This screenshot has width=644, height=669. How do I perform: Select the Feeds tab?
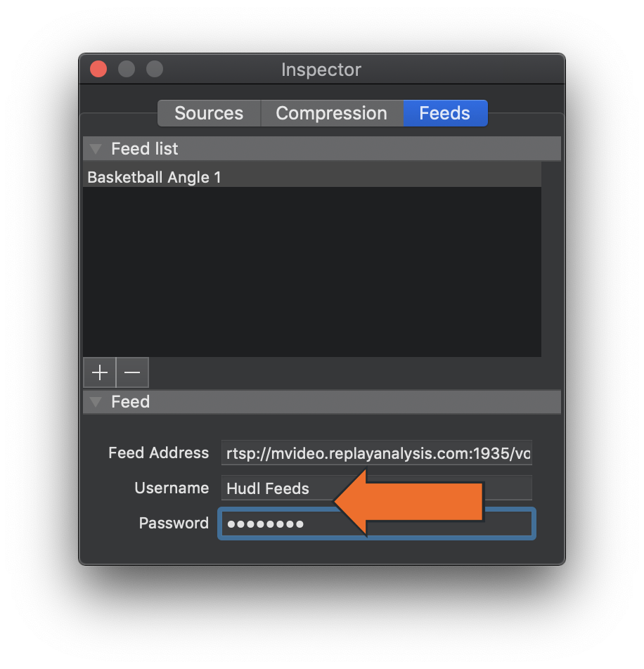pos(444,113)
